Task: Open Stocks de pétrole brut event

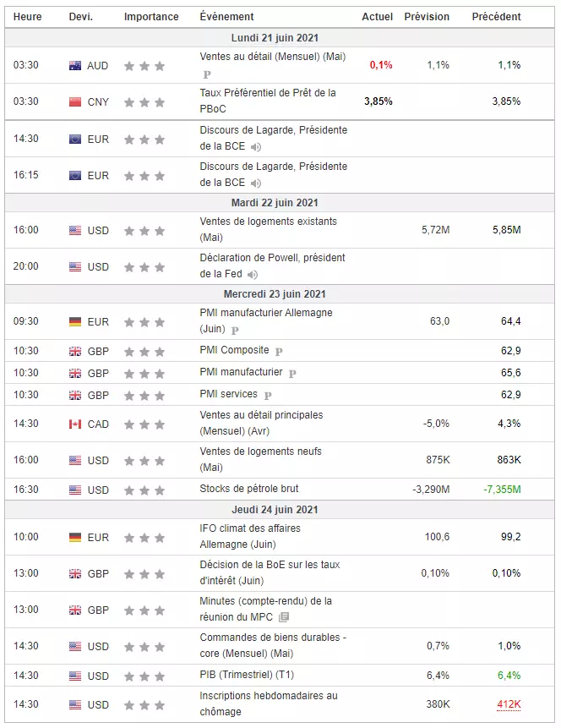Action: coord(249,489)
